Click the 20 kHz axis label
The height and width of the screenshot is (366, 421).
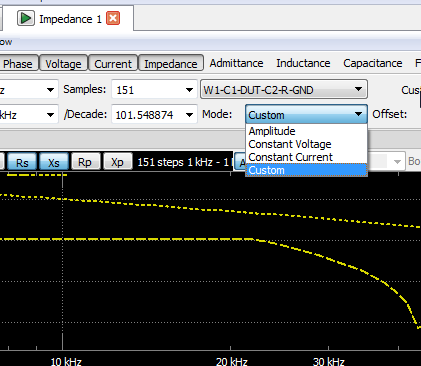[x=232, y=361]
